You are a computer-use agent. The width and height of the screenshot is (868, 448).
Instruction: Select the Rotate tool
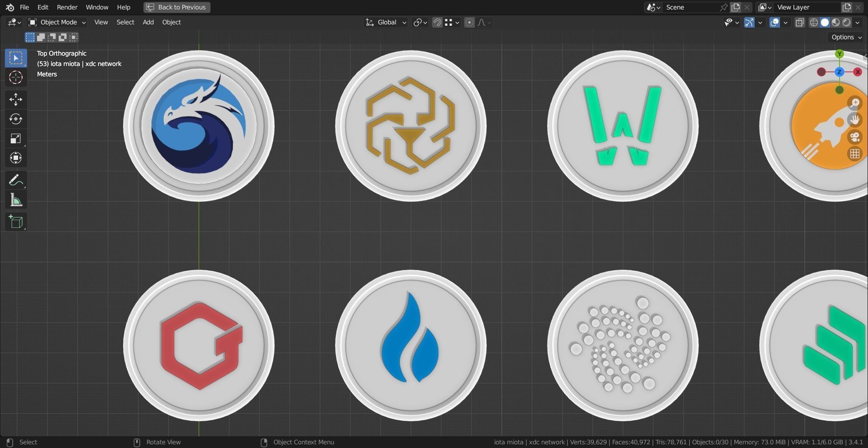[x=16, y=119]
